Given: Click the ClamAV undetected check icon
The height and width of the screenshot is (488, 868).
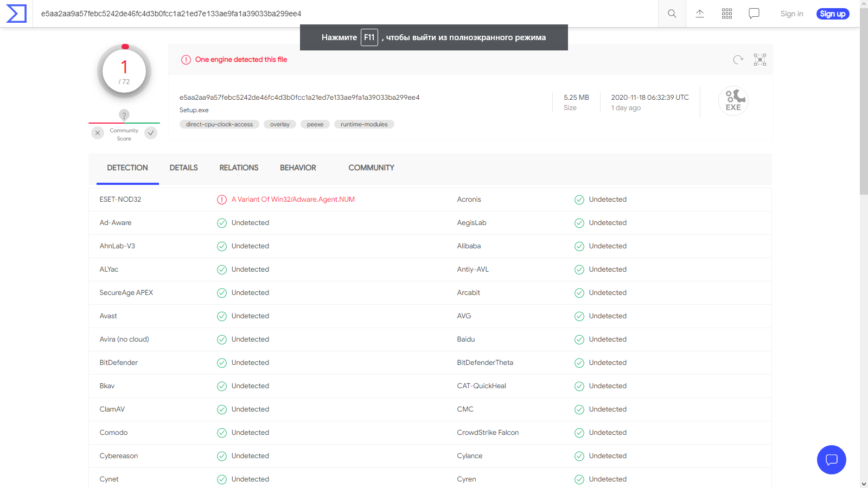Looking at the screenshot, I should (x=222, y=409).
